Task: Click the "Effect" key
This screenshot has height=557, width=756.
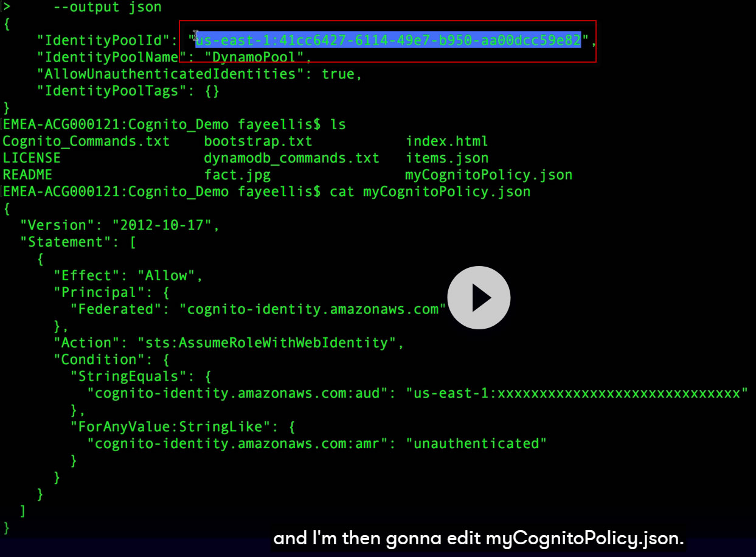Action: coord(85,275)
